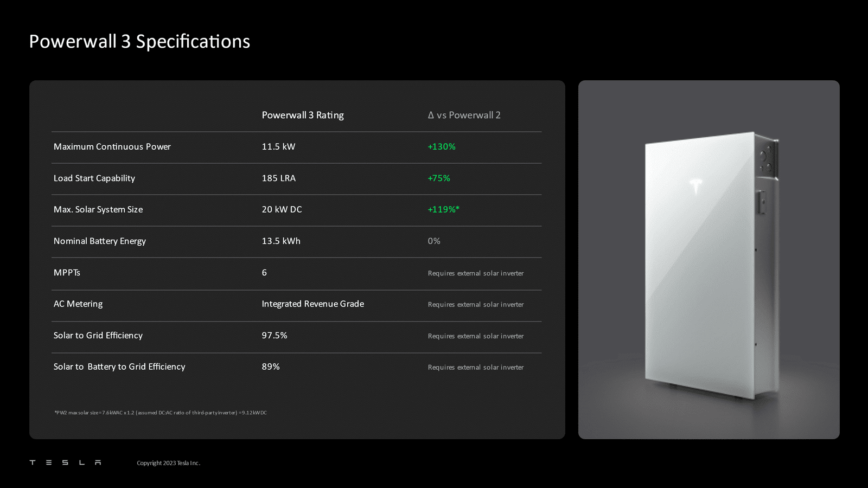Click the +75% green delta value
Screen dimensions: 868x488
(439, 178)
